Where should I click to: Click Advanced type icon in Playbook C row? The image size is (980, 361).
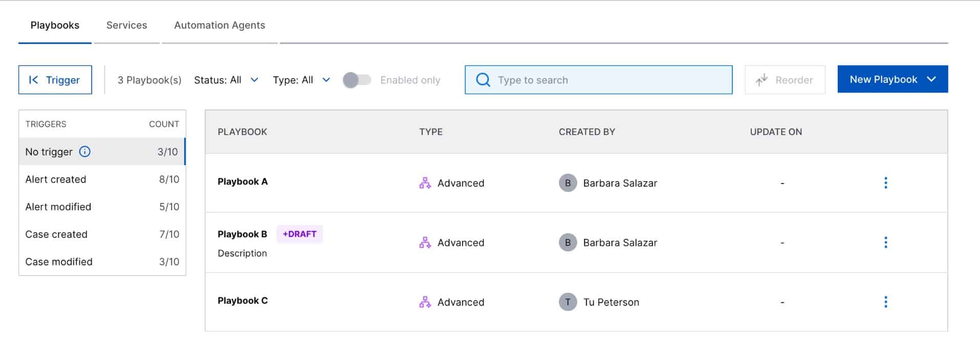(425, 302)
